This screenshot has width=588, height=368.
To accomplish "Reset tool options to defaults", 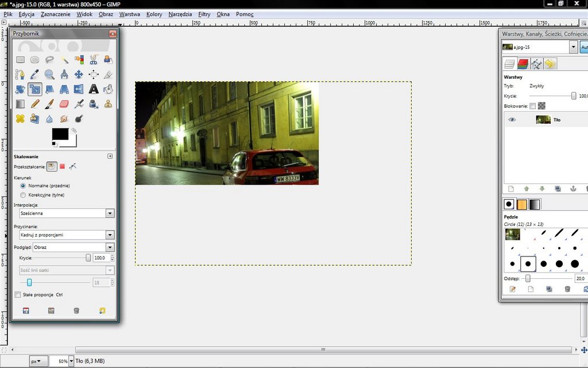I will pyautogui.click(x=102, y=310).
